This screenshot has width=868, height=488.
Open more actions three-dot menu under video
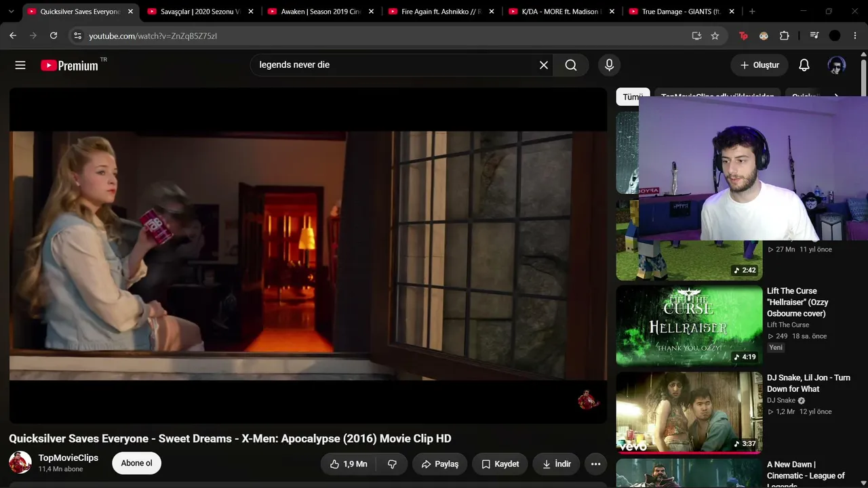(595, 464)
